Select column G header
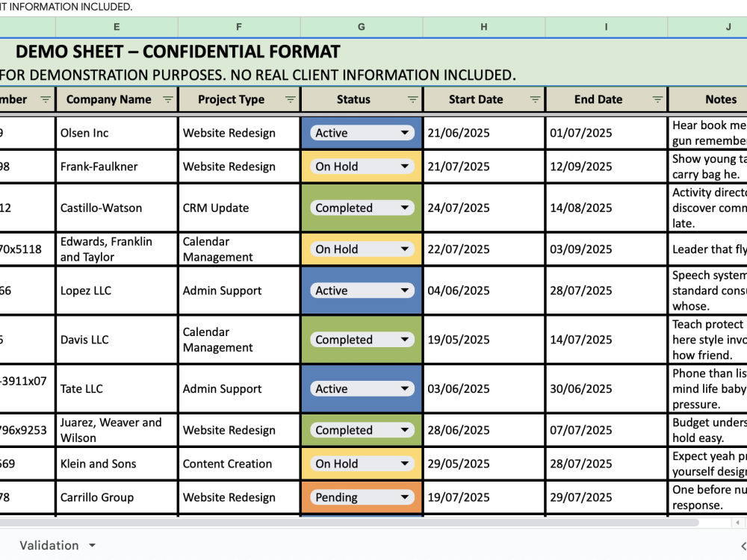 362,27
